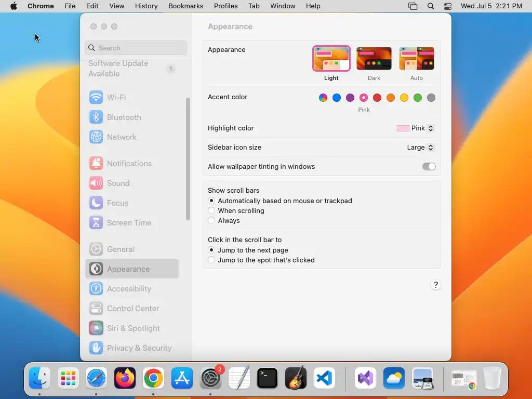Open the Profiles menu
532x399 pixels.
click(225, 6)
